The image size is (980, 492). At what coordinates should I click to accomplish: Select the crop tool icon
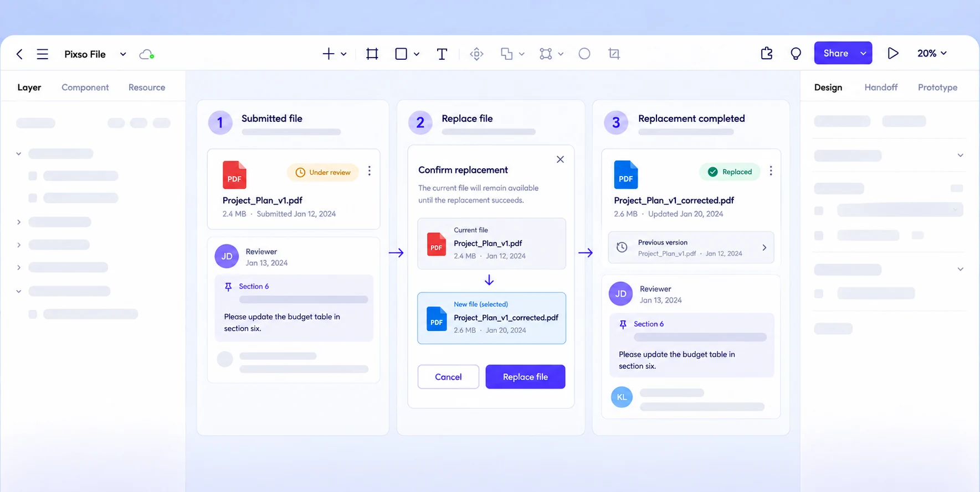point(614,54)
